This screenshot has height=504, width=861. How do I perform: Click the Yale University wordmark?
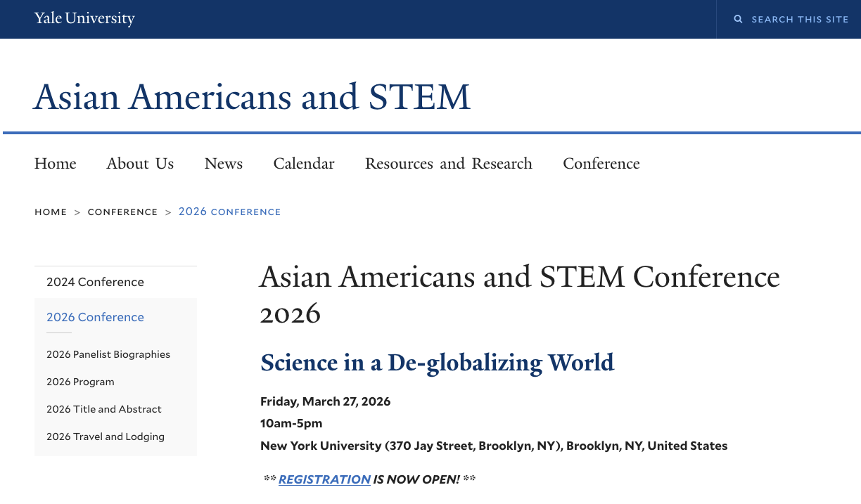(x=84, y=18)
